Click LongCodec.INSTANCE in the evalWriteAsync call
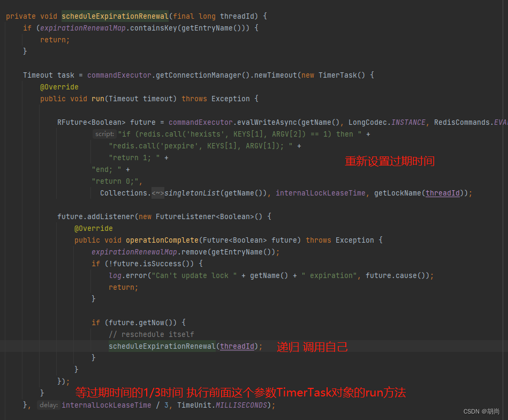508x420 pixels. click(x=387, y=122)
